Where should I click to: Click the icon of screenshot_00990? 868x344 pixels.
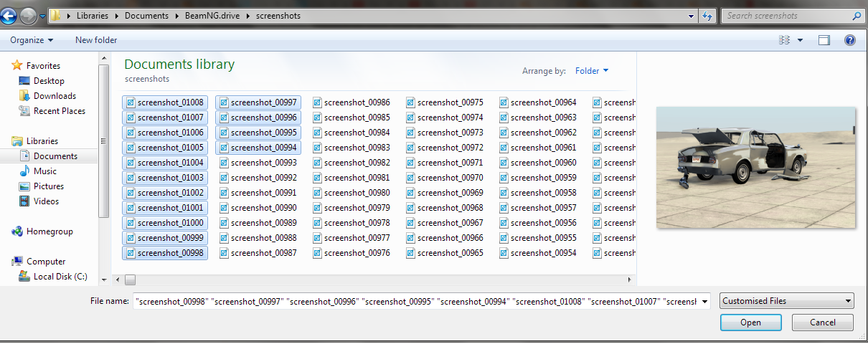[x=224, y=208]
